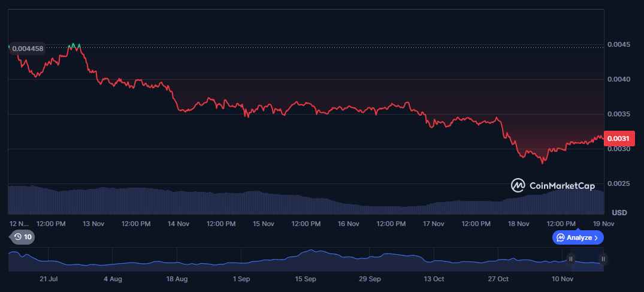Click the 18 Nov date on x-axis

518,224
